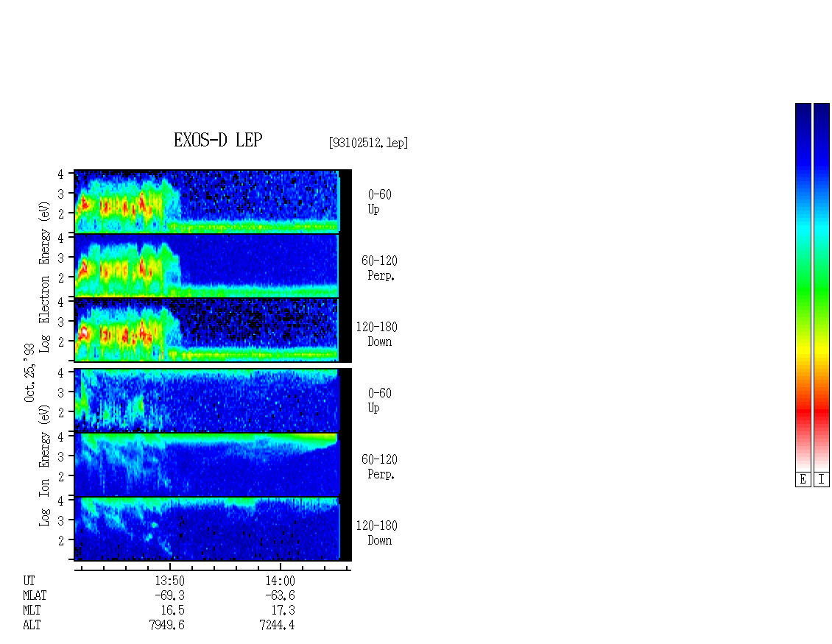Select the 'Log Ion Energy (eV)' axis label
Screen dimensions: 832x644
coord(44,465)
